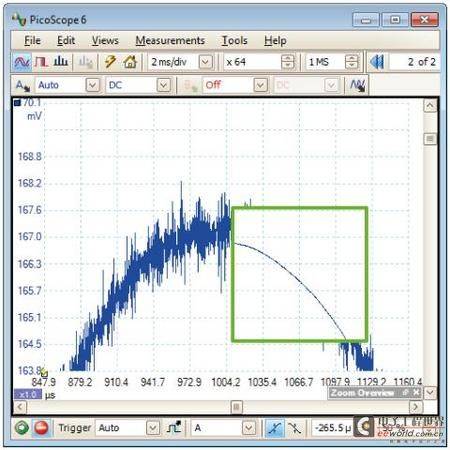The image size is (450, 450).
Task: Go to previous waveform buffer
Action: tap(377, 62)
